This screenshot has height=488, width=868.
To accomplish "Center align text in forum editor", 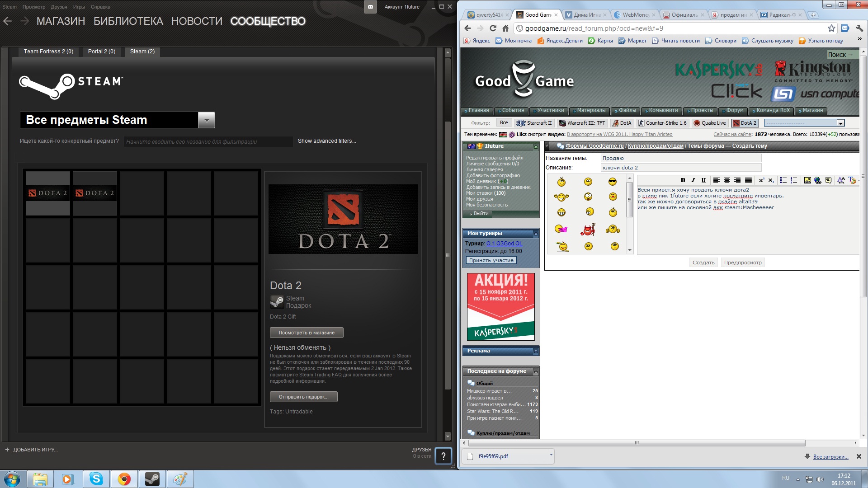I will (x=727, y=180).
